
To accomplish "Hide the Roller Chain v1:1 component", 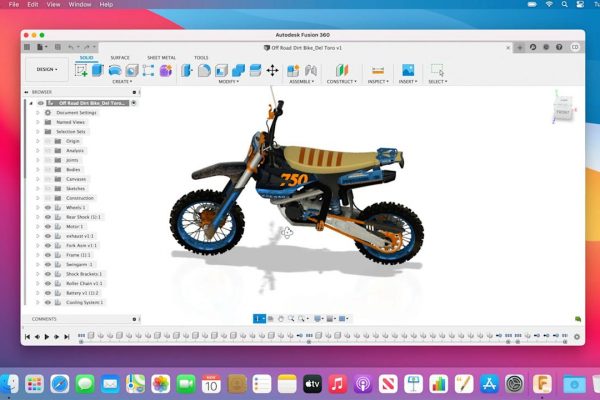I will tap(48, 284).
